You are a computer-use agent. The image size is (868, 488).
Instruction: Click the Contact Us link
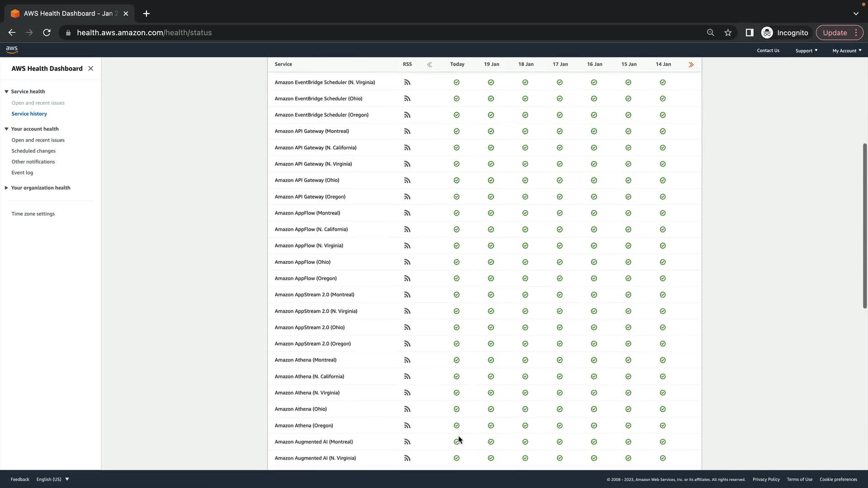(x=768, y=51)
